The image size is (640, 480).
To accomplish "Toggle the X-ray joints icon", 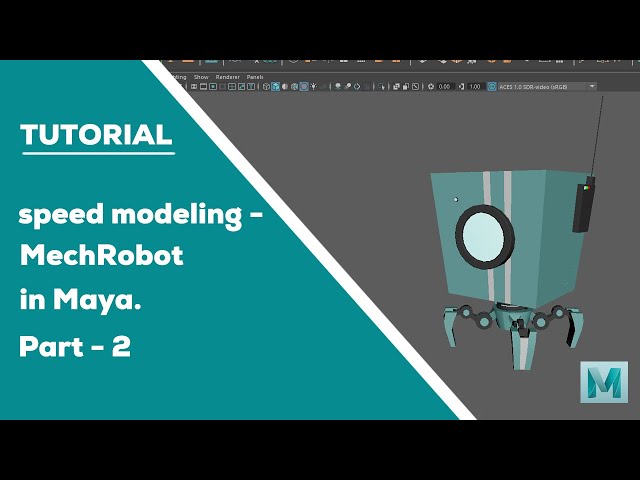I will [x=416, y=87].
